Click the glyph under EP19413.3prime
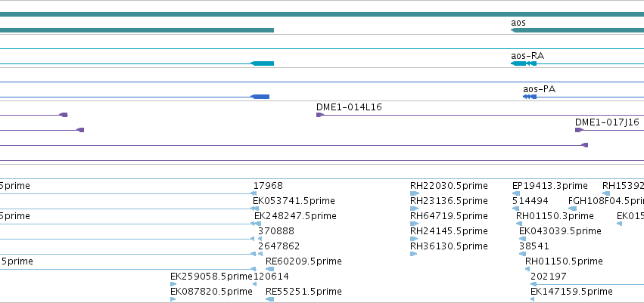Viewport: 644px width, 303px height. pos(516,193)
